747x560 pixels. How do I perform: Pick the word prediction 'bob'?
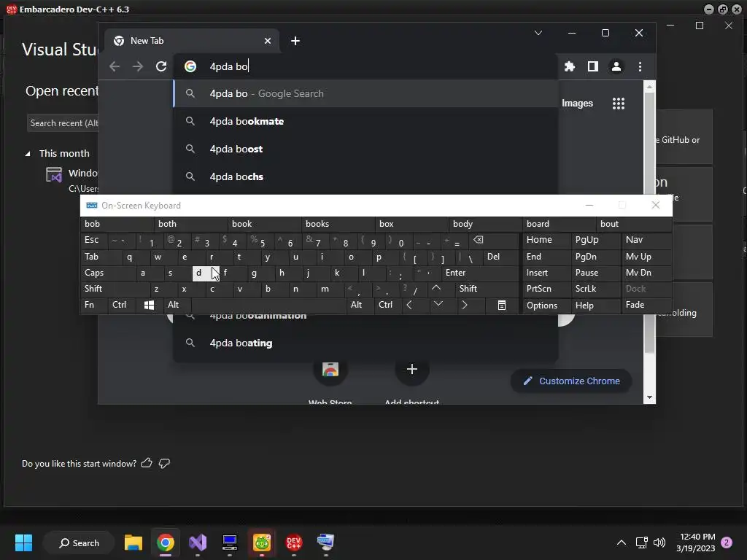[117, 224]
